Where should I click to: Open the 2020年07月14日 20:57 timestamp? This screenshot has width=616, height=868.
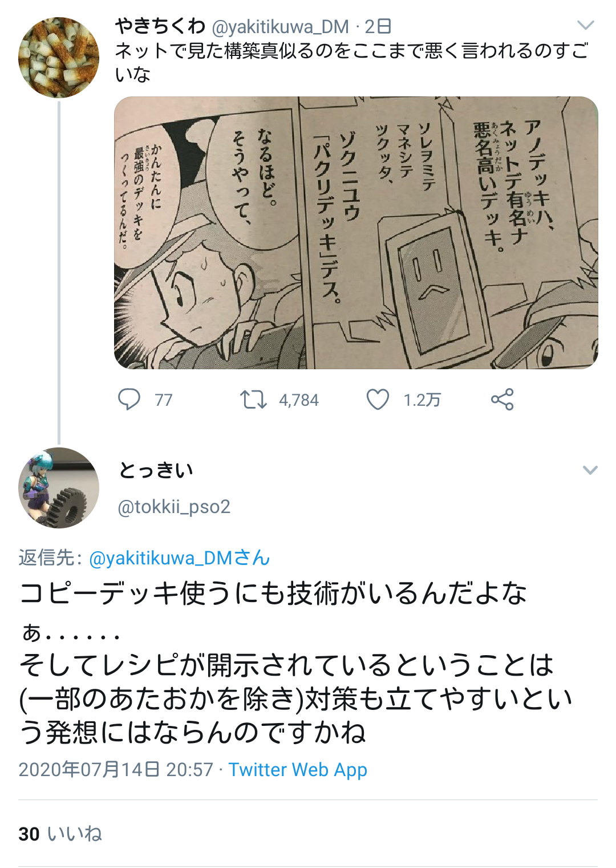pos(116,769)
